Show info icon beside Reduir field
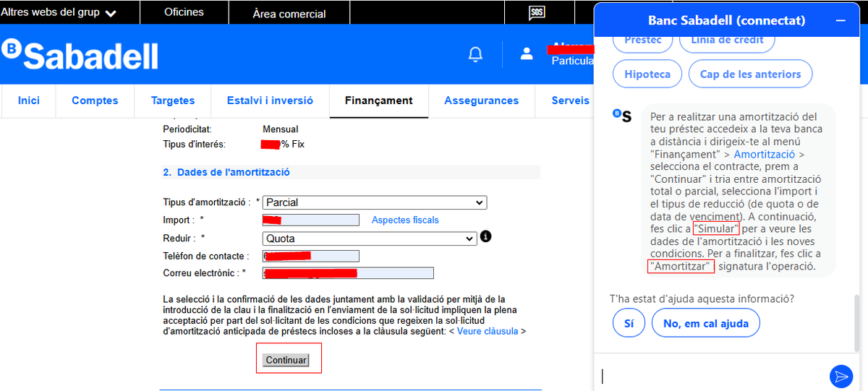The width and height of the screenshot is (868, 391). tap(486, 236)
